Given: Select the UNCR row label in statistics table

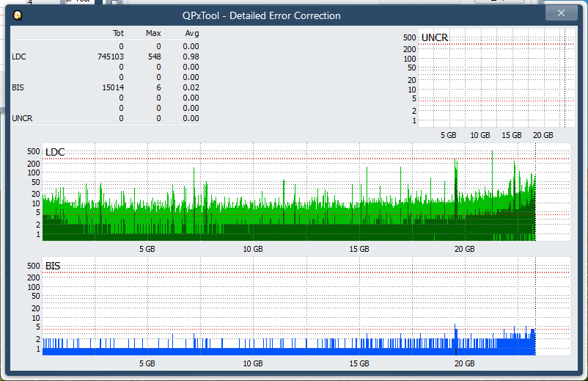Looking at the screenshot, I should tap(22, 118).
